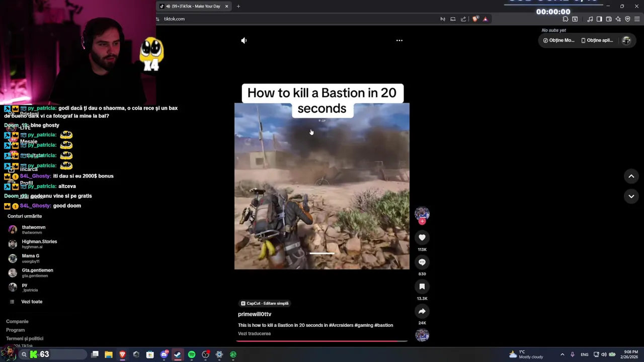
Task: Bookmark the video to favorites
Action: click(422, 287)
